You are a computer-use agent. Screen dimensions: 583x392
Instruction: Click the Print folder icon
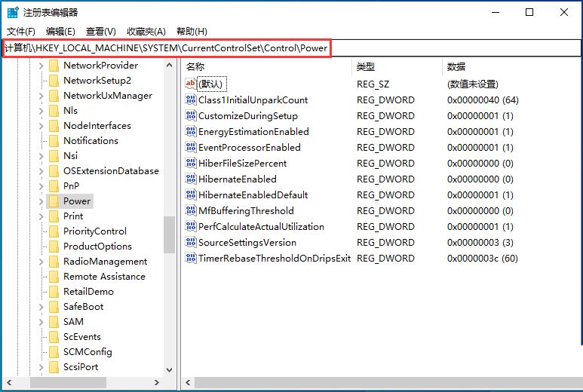click(x=54, y=216)
